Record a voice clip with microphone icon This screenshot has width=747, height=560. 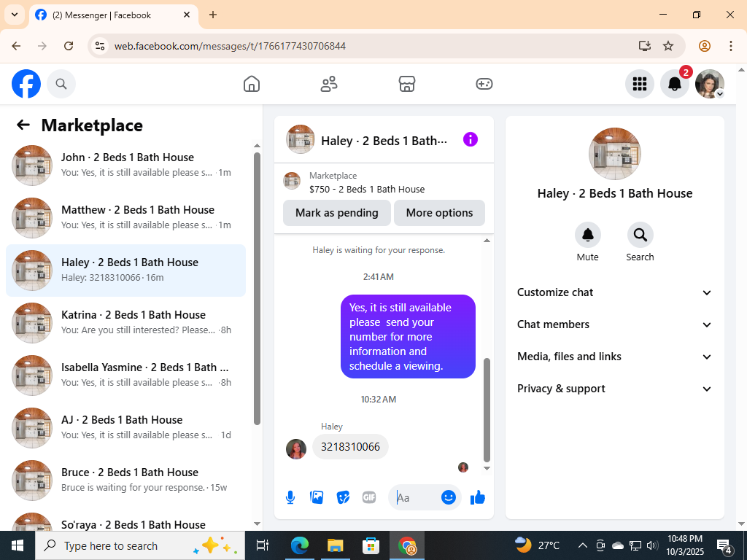pyautogui.click(x=290, y=497)
